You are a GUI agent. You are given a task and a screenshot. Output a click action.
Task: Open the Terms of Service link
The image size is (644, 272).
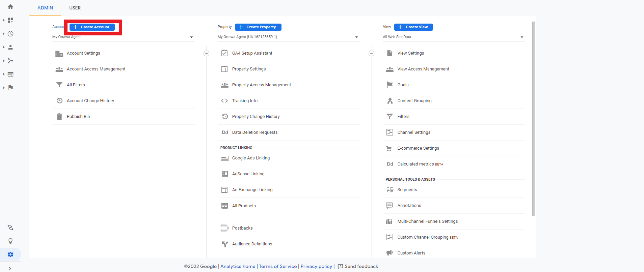click(x=278, y=266)
